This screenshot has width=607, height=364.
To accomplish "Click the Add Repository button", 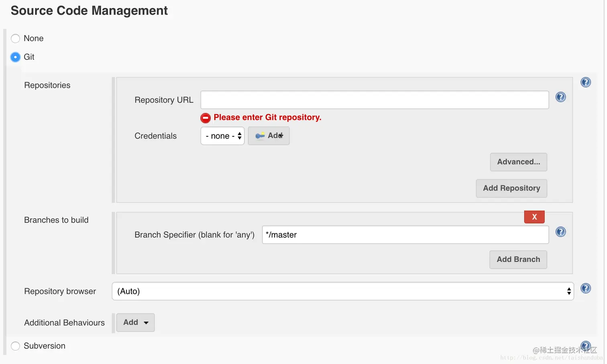I will 511,188.
